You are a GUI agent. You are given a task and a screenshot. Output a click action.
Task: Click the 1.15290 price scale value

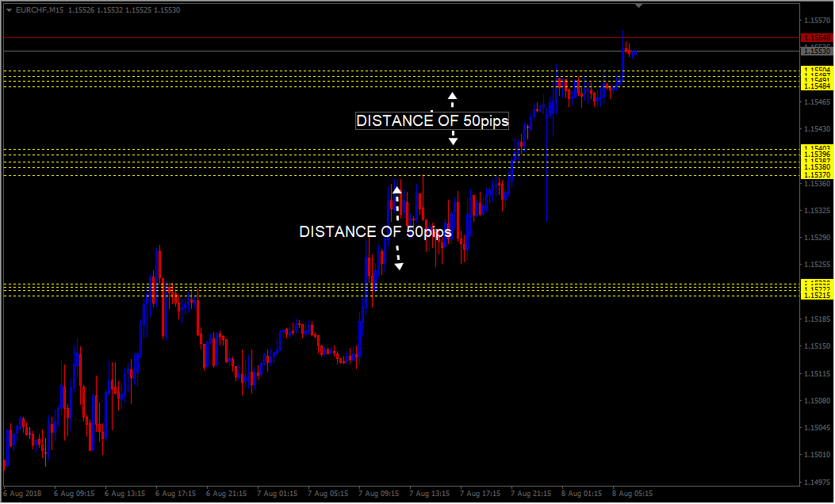818,238
